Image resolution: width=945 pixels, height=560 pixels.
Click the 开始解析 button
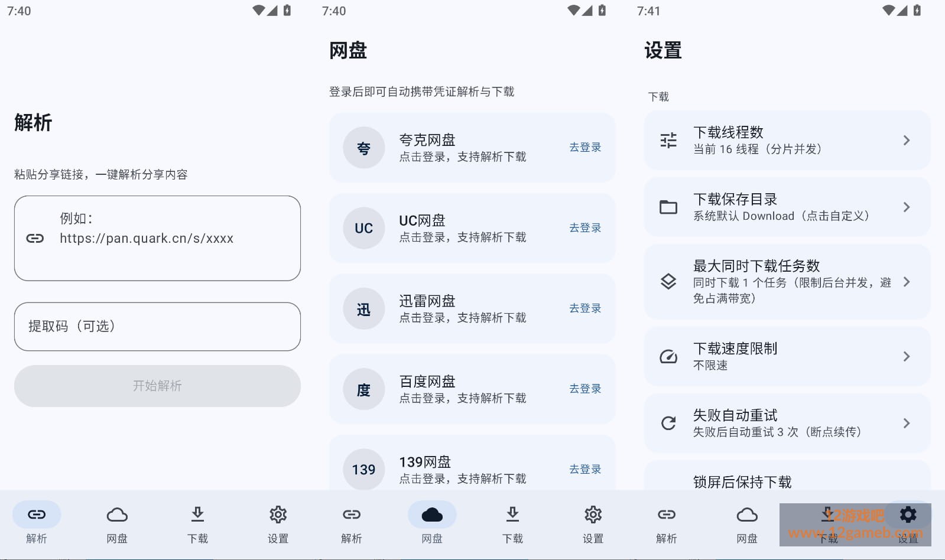(157, 386)
